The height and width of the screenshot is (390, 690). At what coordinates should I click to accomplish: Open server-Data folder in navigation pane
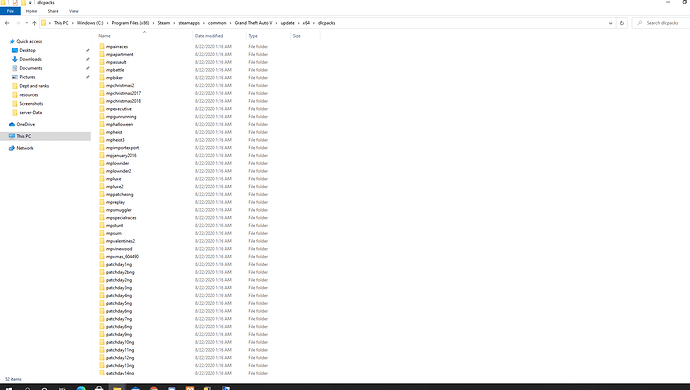point(31,113)
